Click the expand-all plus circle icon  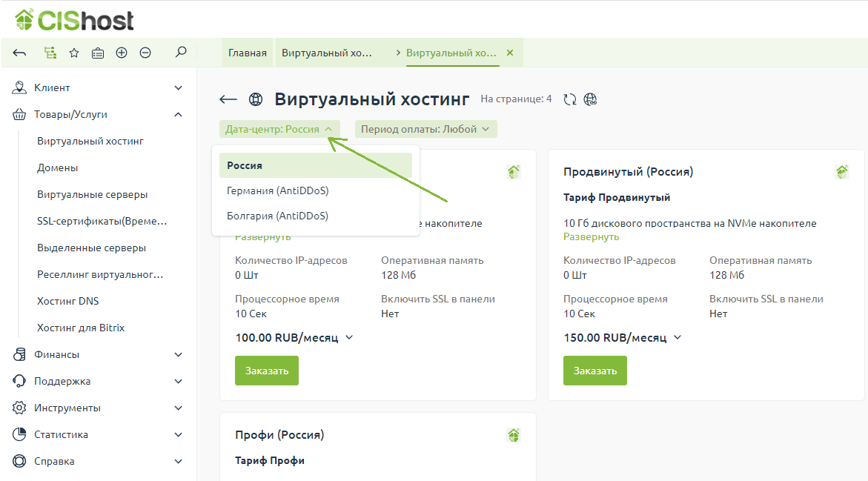coord(122,53)
